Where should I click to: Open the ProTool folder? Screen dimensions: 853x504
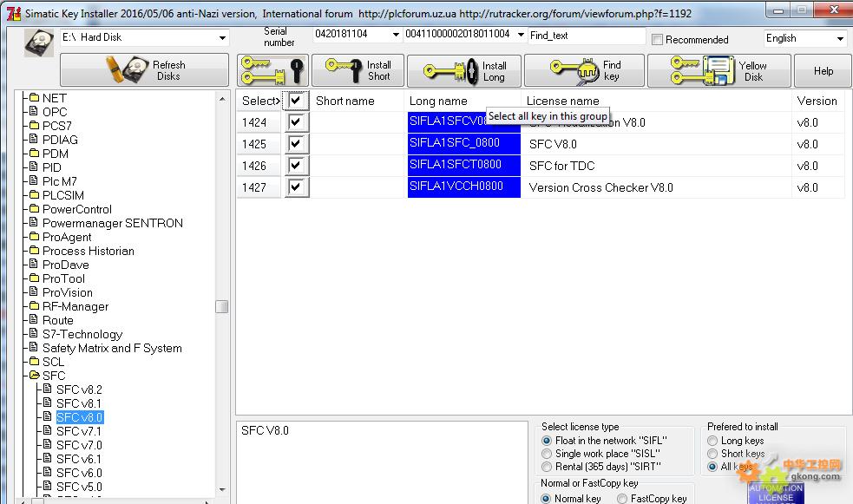click(x=63, y=278)
